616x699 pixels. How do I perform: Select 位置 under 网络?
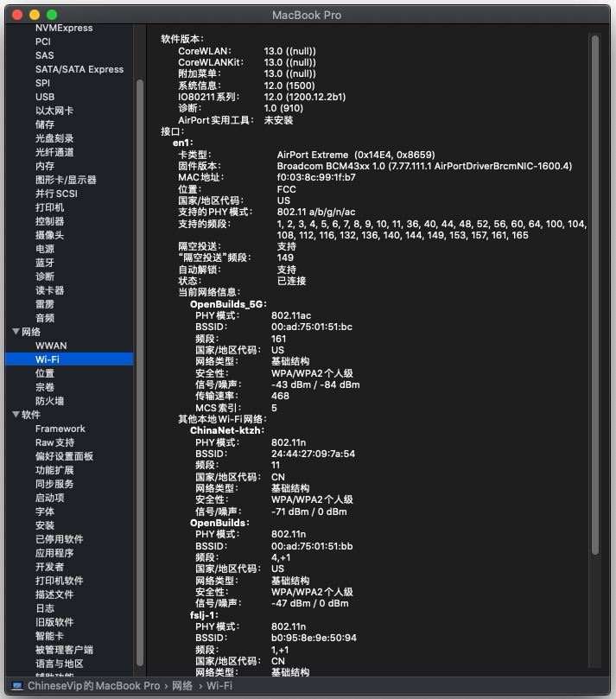45,373
